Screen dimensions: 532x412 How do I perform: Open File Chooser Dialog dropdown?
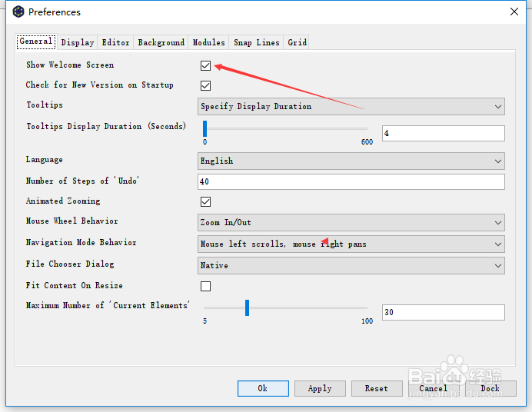[x=351, y=265]
